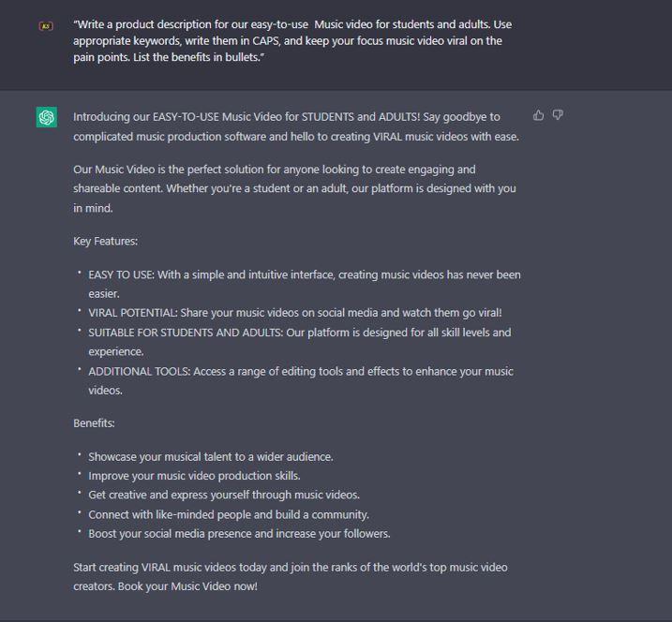Click the thumbs up feedback icon

[538, 115]
